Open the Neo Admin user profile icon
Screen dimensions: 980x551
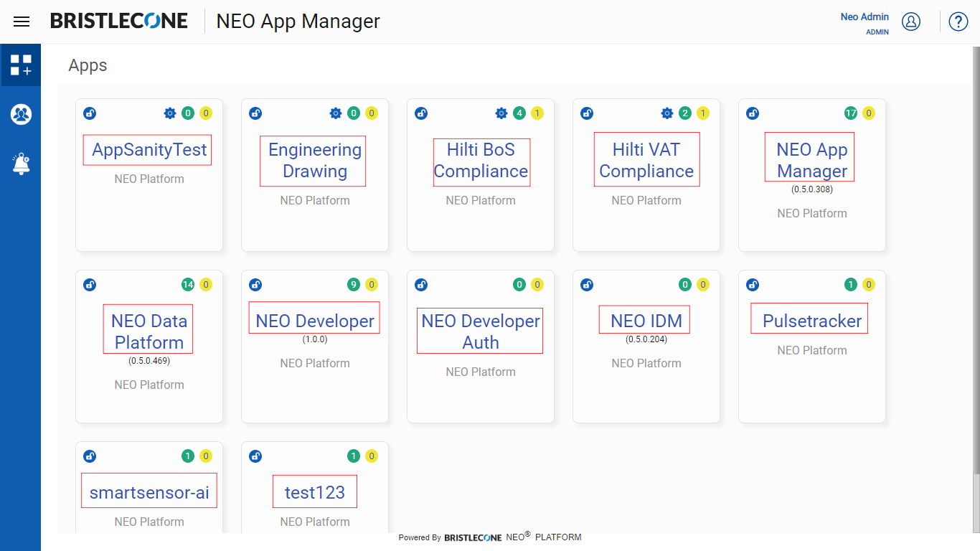tap(911, 22)
